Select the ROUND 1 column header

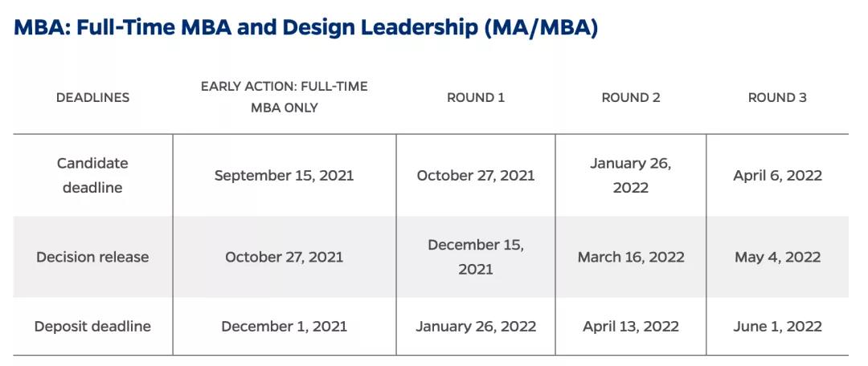click(476, 97)
